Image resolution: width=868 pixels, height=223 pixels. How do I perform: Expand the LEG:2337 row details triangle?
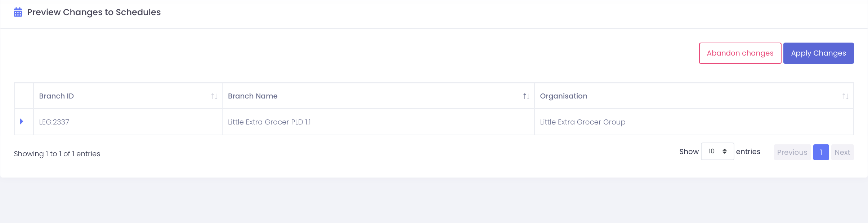(22, 122)
